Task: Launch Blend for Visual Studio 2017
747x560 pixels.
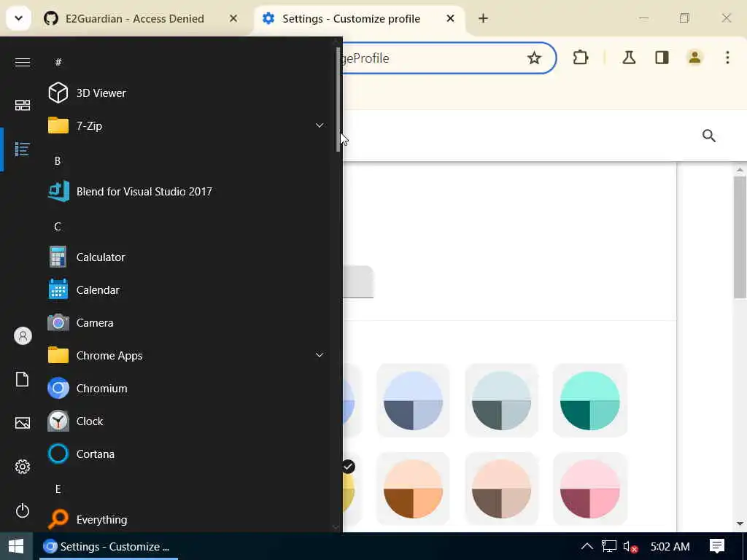Action: coord(186,192)
